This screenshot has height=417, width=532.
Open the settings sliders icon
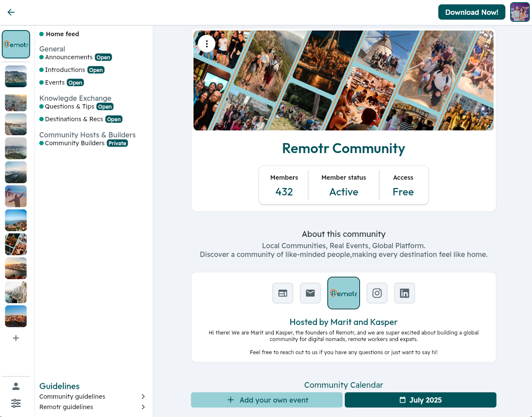coord(16,403)
